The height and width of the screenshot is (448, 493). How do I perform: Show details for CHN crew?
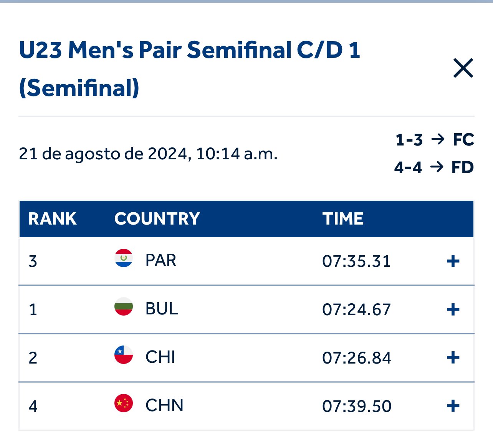453,406
